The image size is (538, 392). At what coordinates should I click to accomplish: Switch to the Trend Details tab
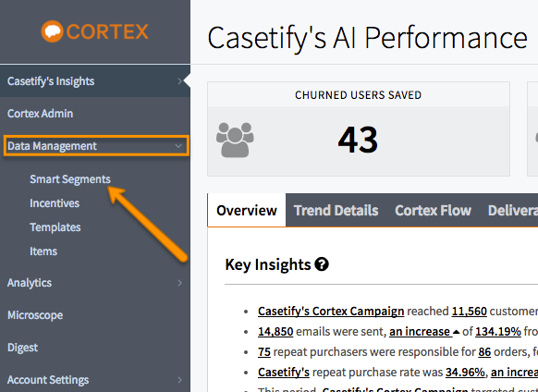click(x=336, y=211)
